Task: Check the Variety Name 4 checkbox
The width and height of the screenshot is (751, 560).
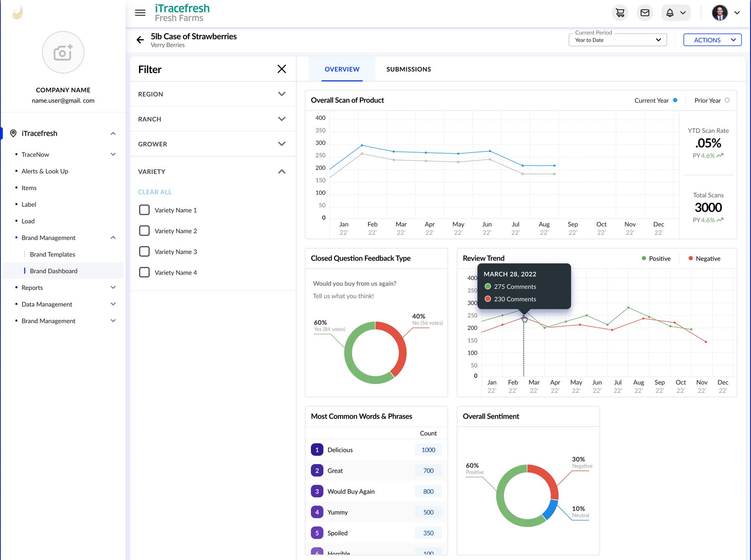Action: (x=144, y=272)
